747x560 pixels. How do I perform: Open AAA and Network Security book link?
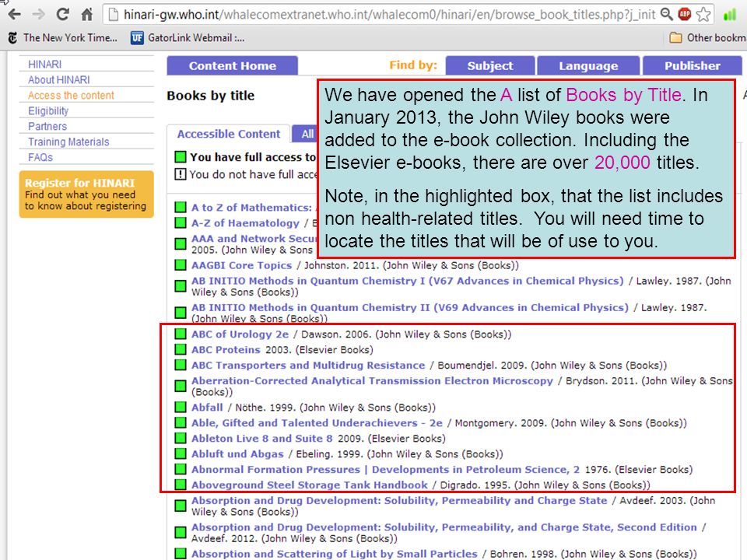click(254, 238)
